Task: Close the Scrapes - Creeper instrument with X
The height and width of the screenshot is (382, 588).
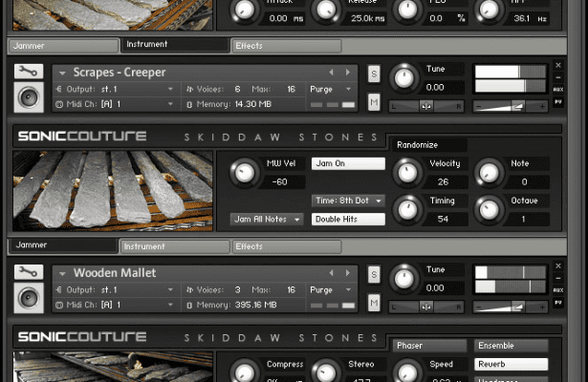Action: 558,66
